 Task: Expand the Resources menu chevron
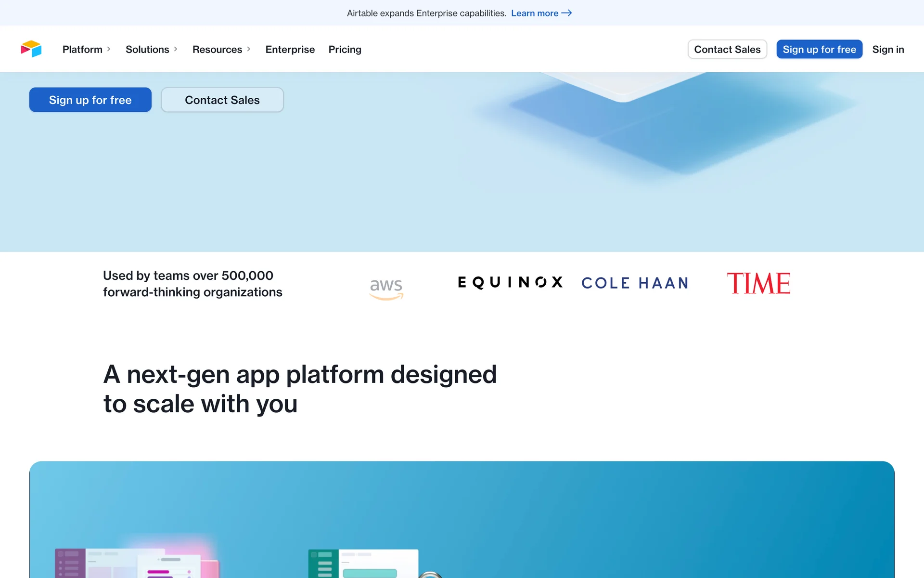tap(249, 49)
